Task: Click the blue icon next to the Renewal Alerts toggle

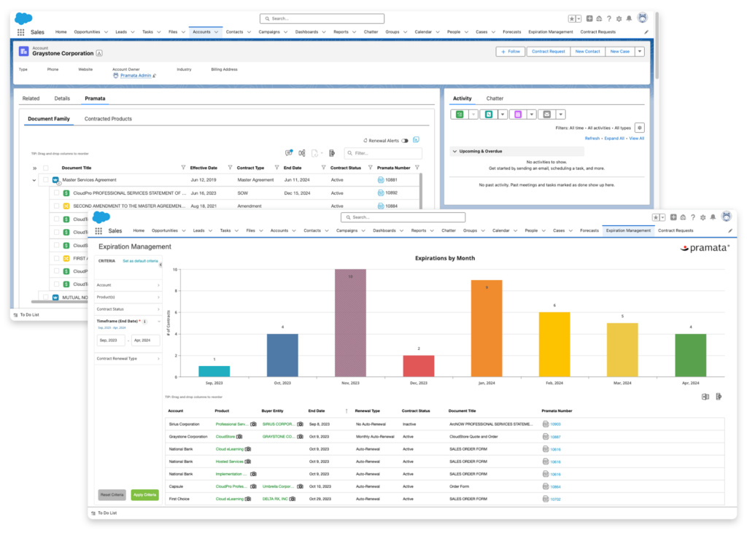Action: [x=416, y=140]
